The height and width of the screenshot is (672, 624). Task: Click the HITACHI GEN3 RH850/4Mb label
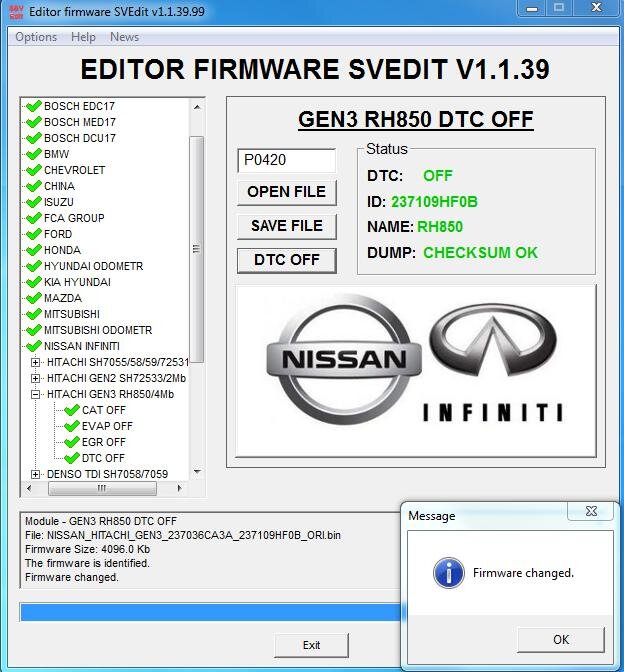[110, 394]
